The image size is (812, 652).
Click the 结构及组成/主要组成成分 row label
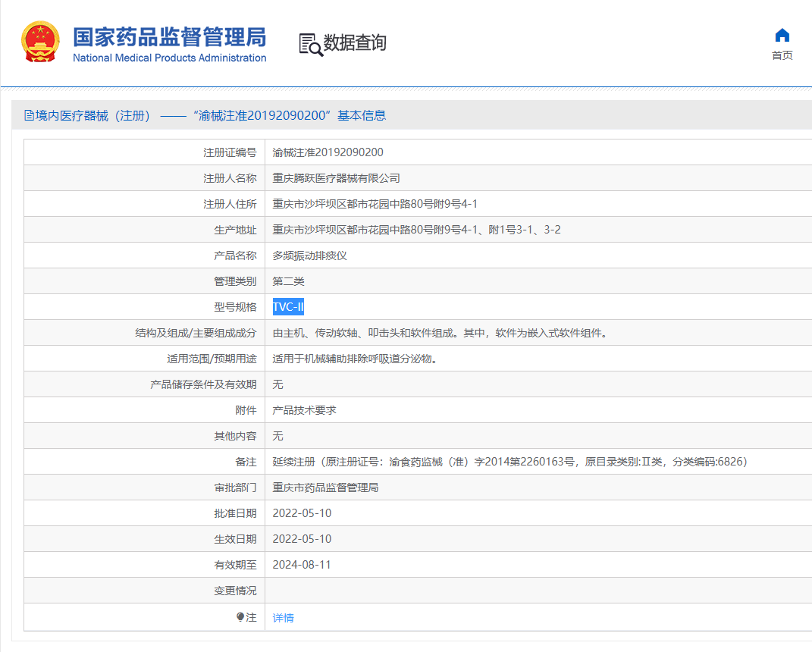coord(196,333)
